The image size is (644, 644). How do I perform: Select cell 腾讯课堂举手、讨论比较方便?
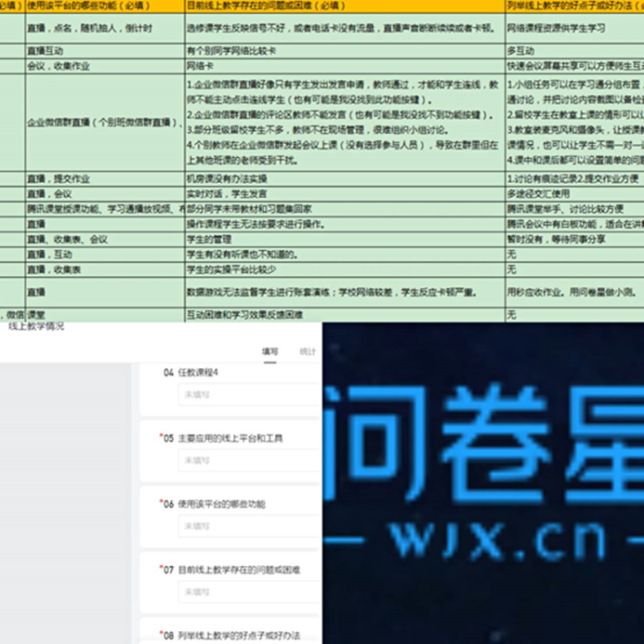[x=574, y=209]
